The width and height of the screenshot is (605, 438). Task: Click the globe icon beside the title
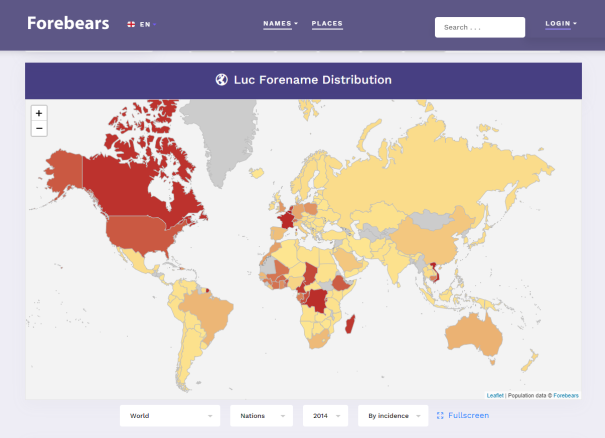coord(222,80)
